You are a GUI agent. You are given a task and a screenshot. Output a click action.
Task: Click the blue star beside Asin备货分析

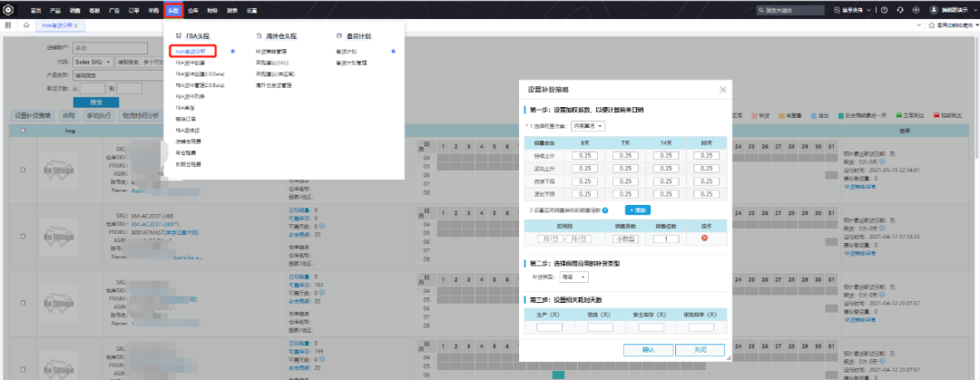pos(233,52)
